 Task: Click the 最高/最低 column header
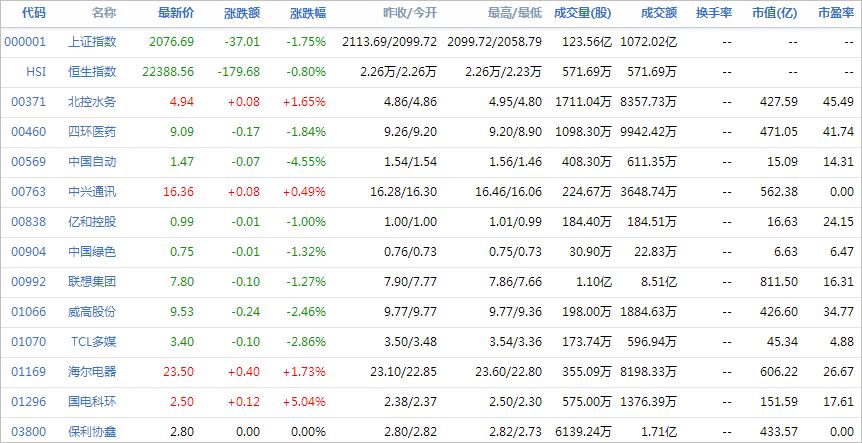click(515, 13)
